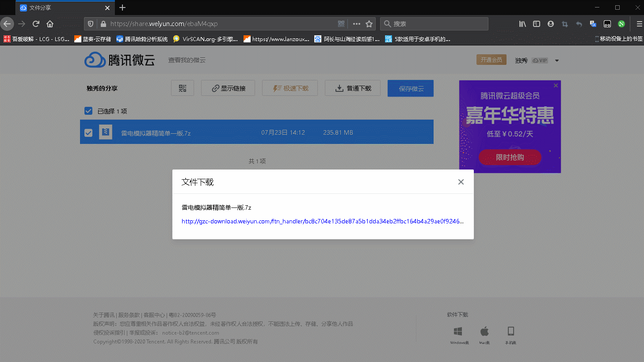The image size is (644, 362).
Task: Toggle the 已选择 1 项 select-all checkbox
Action: [88, 111]
